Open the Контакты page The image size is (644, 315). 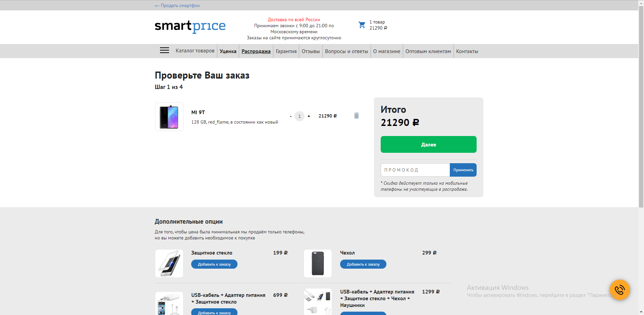click(467, 51)
